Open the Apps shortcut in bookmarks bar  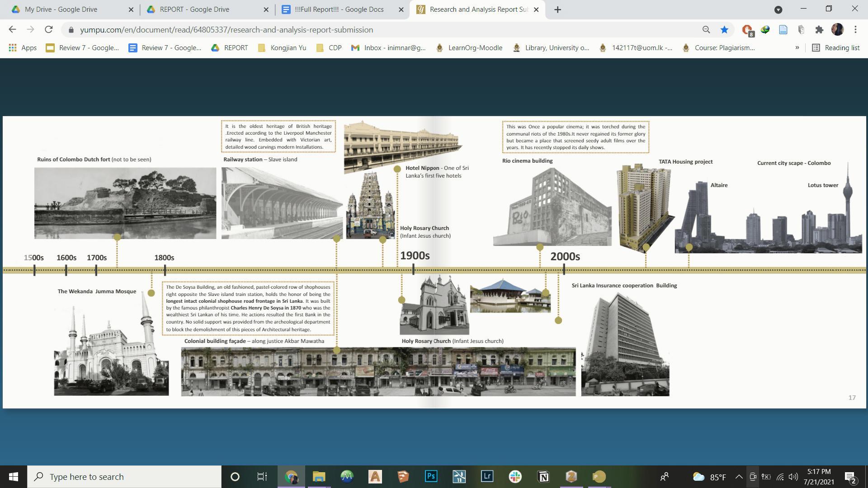click(x=23, y=48)
